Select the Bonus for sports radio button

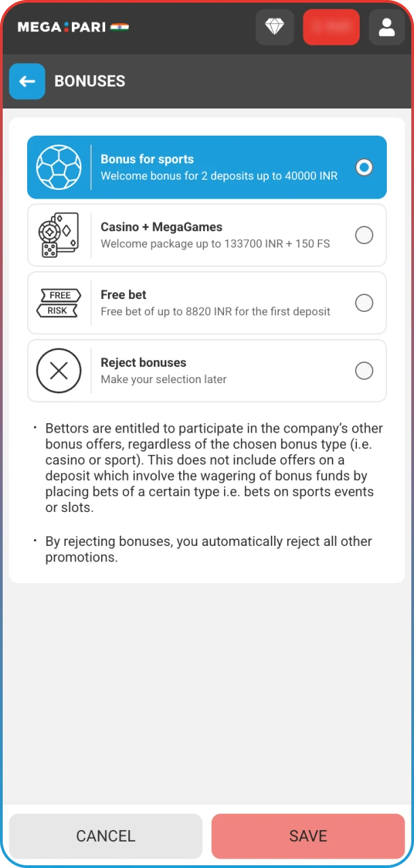364,167
